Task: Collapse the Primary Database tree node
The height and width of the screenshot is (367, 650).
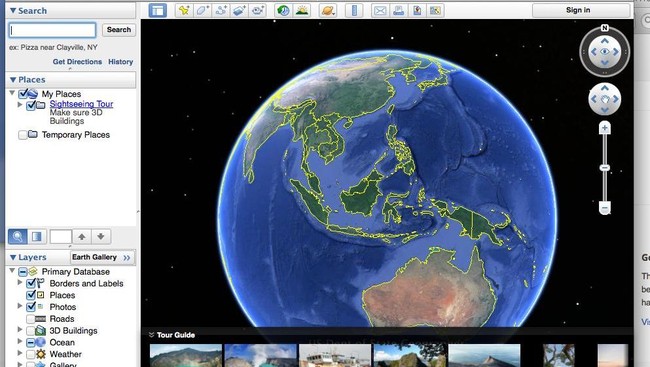Action: coord(12,270)
